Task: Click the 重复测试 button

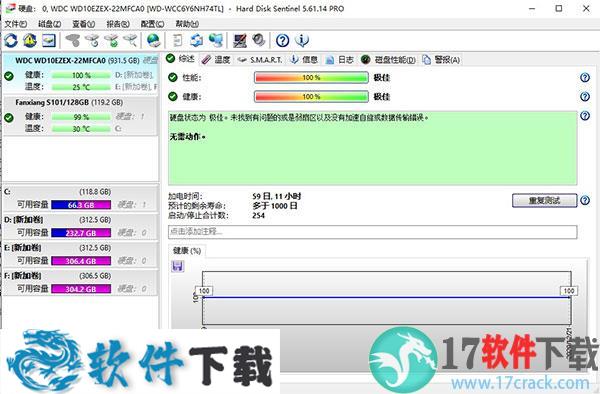Action: pos(545,200)
